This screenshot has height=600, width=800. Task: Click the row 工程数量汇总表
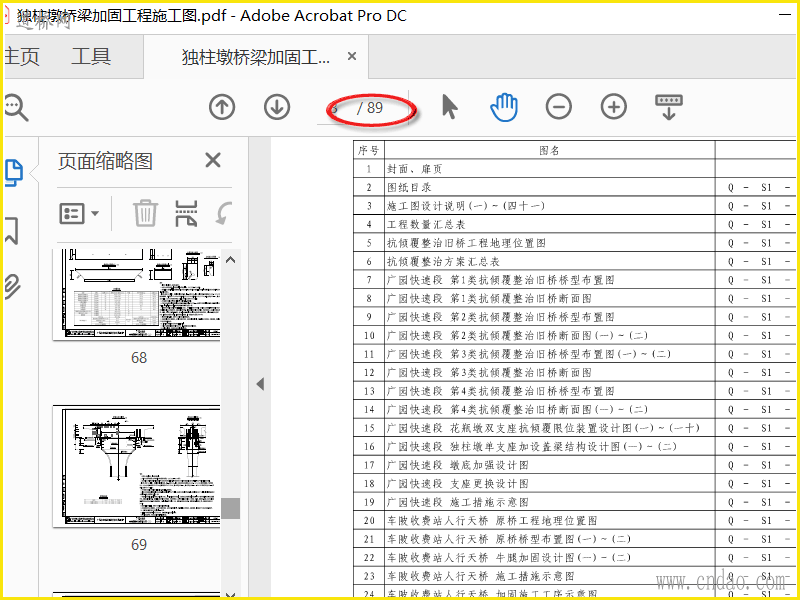coord(574,224)
